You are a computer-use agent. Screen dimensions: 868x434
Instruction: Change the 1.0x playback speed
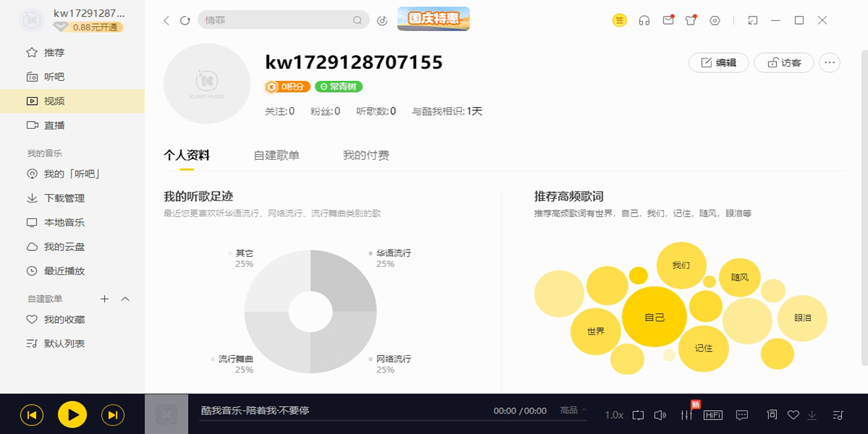pos(613,414)
